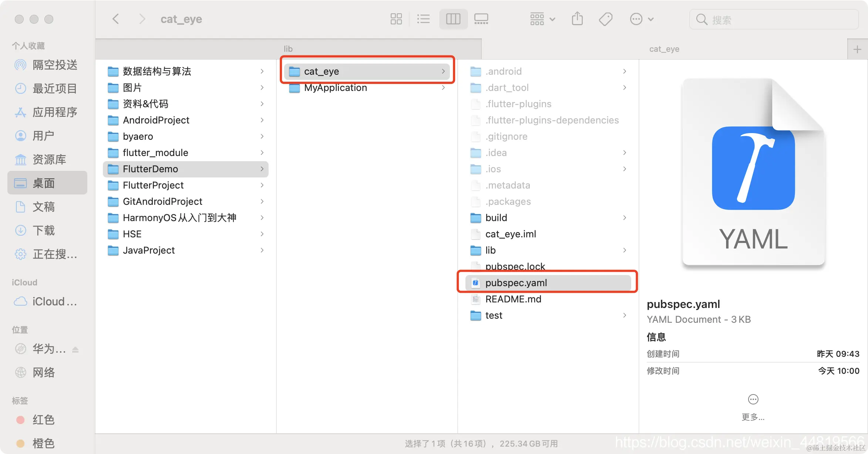Eject the 华为 volume
868x454 pixels.
tap(75, 349)
